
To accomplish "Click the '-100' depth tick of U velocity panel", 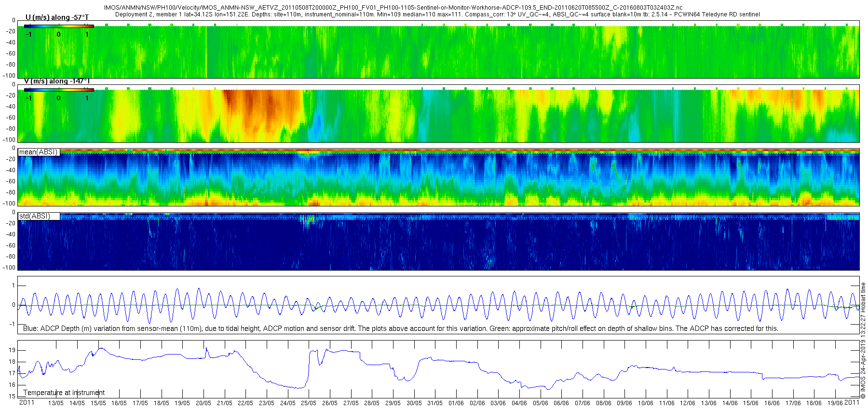I will click(x=9, y=76).
